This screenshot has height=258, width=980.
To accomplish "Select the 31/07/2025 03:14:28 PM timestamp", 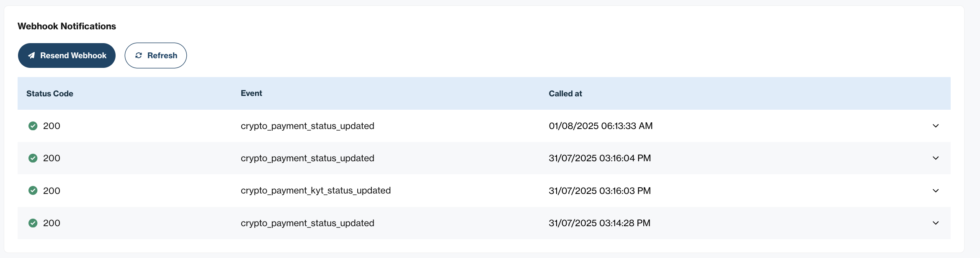I will [x=600, y=223].
